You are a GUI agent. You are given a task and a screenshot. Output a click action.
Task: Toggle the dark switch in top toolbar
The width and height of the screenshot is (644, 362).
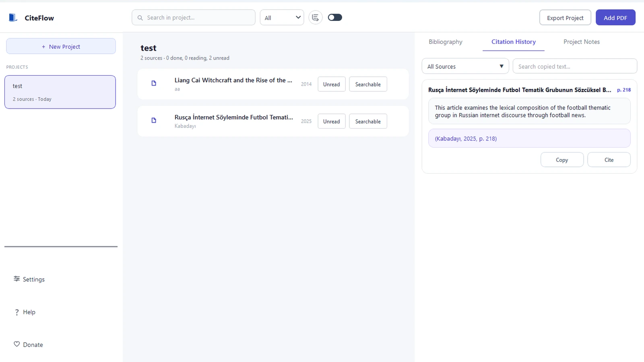point(335,17)
